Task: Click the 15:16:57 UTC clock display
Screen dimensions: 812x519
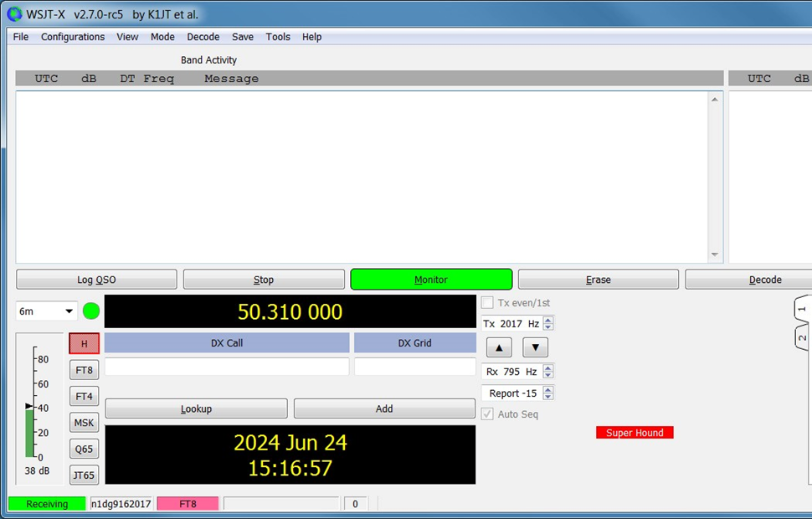Action: pyautogui.click(x=290, y=468)
